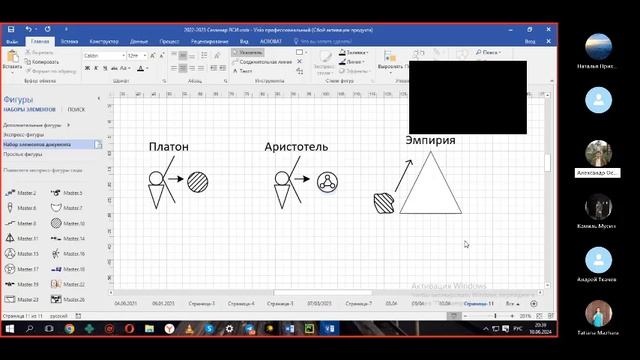Image resolution: width=640 pixels, height=360 pixels.
Task: Add a new page with the plus button
Action: pyautogui.click(x=533, y=304)
